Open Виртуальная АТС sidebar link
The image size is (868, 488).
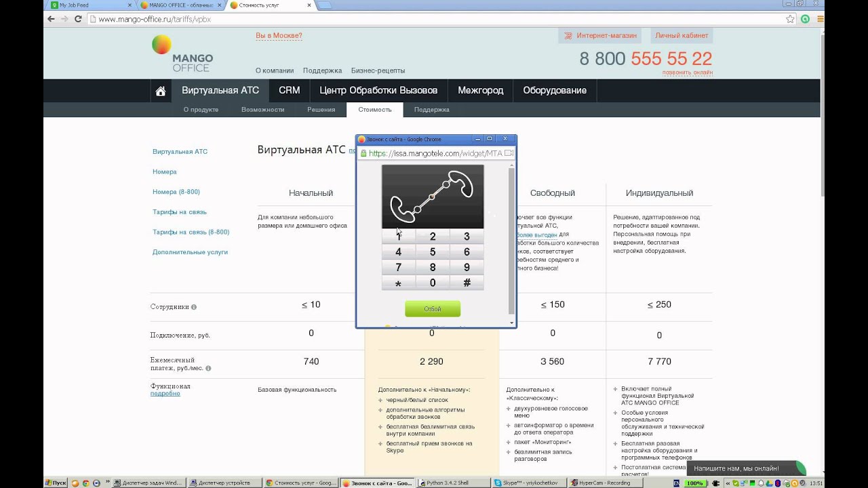coord(180,152)
